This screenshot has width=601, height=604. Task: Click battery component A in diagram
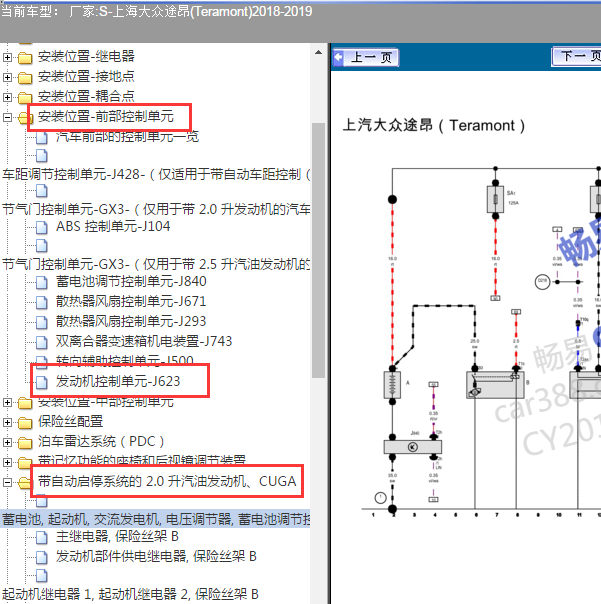click(392, 384)
